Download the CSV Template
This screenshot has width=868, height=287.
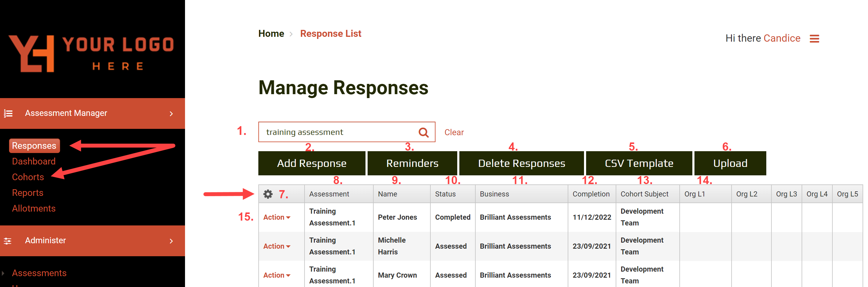tap(639, 163)
